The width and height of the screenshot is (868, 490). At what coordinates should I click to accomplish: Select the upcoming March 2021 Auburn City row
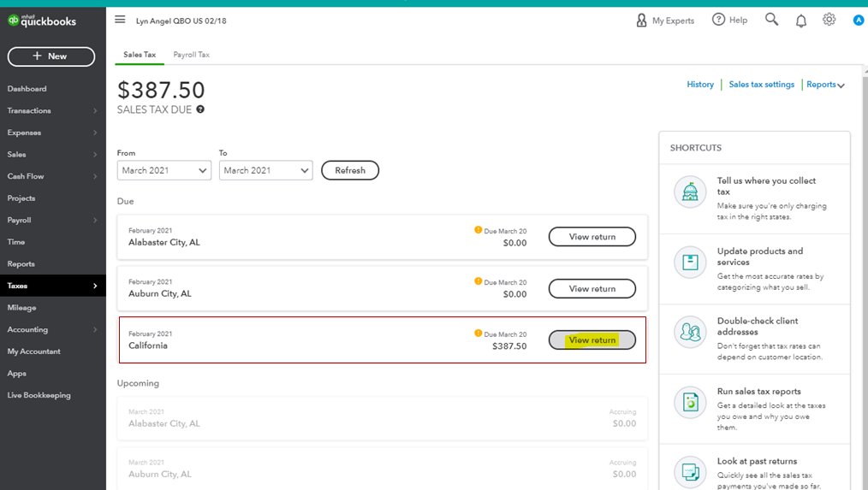[382, 469]
